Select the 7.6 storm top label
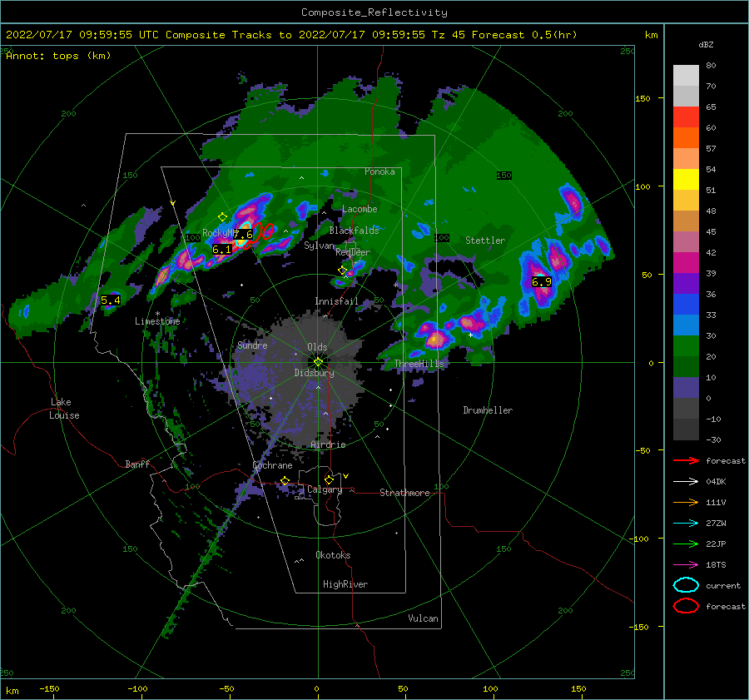The image size is (749, 700). pos(243,235)
